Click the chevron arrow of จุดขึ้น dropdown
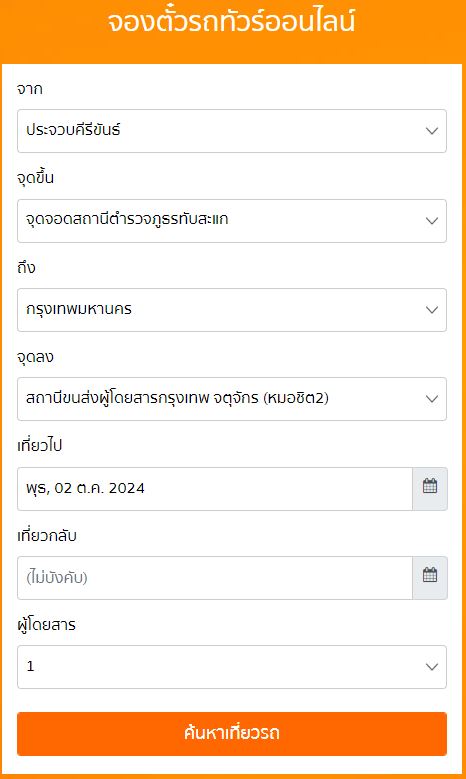The image size is (466, 779). point(432,221)
